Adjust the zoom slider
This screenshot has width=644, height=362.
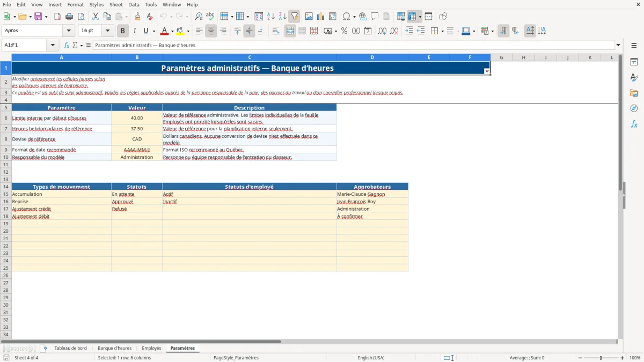point(601,358)
